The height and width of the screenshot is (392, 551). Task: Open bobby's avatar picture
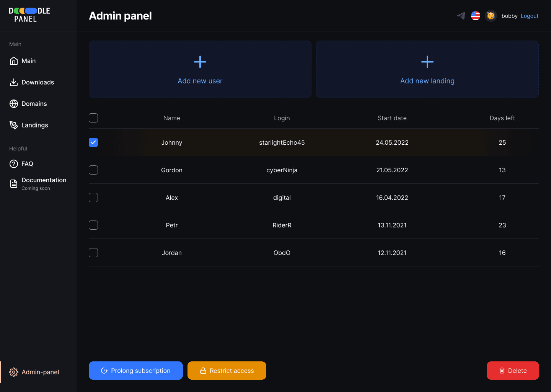point(491,16)
